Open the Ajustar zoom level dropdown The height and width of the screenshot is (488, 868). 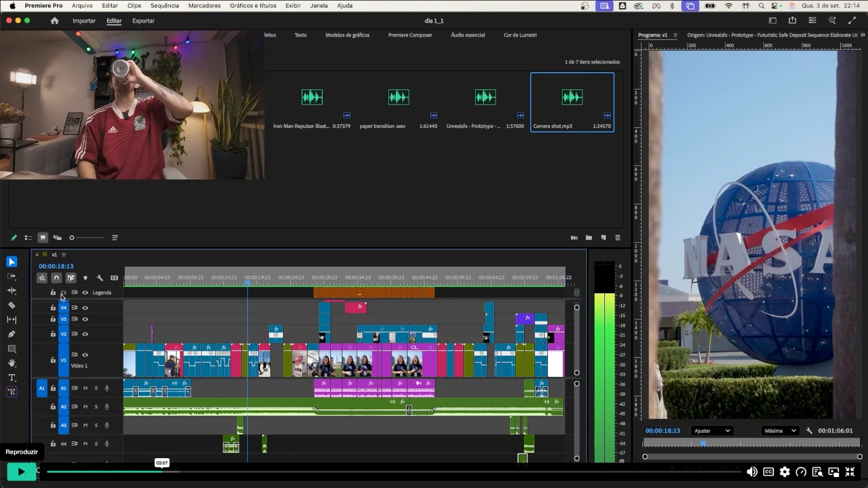[x=712, y=431]
